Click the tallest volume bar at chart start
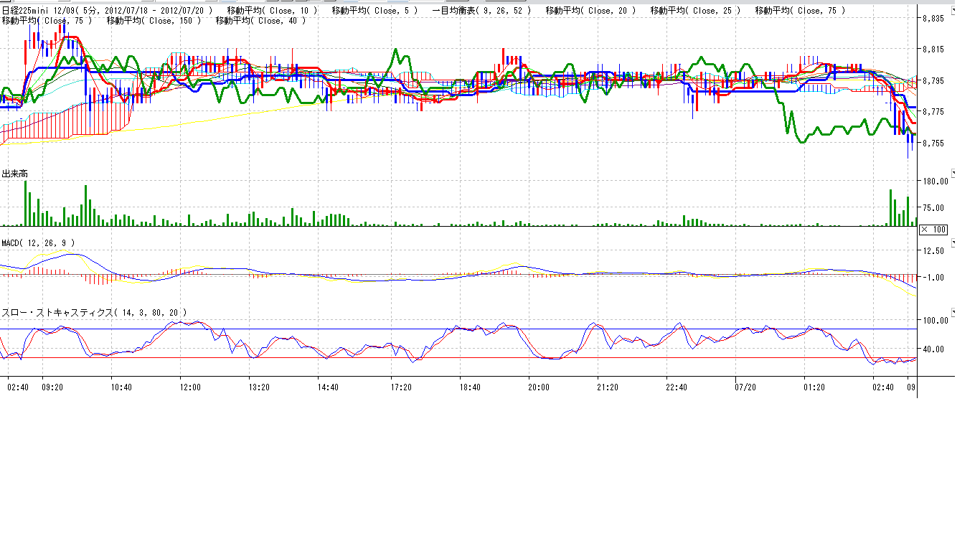The image size is (980, 551). coord(25,204)
